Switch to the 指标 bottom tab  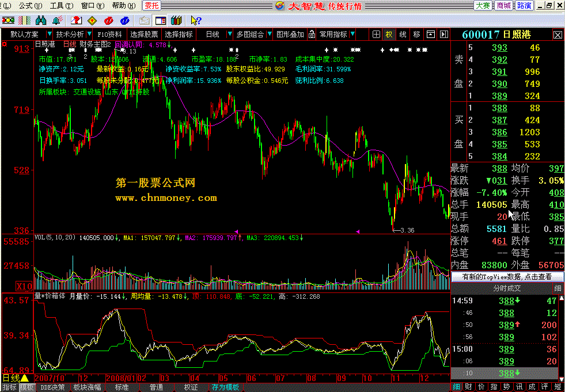pos(9,387)
